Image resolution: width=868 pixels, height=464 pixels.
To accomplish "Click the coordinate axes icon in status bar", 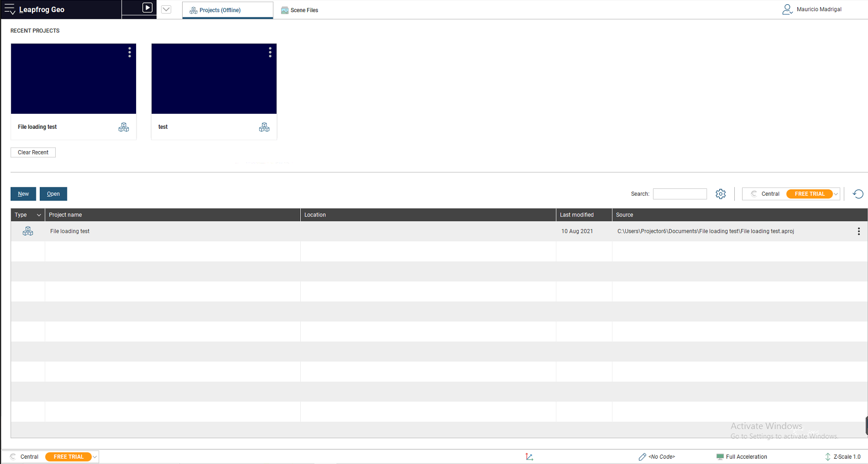I will click(529, 457).
